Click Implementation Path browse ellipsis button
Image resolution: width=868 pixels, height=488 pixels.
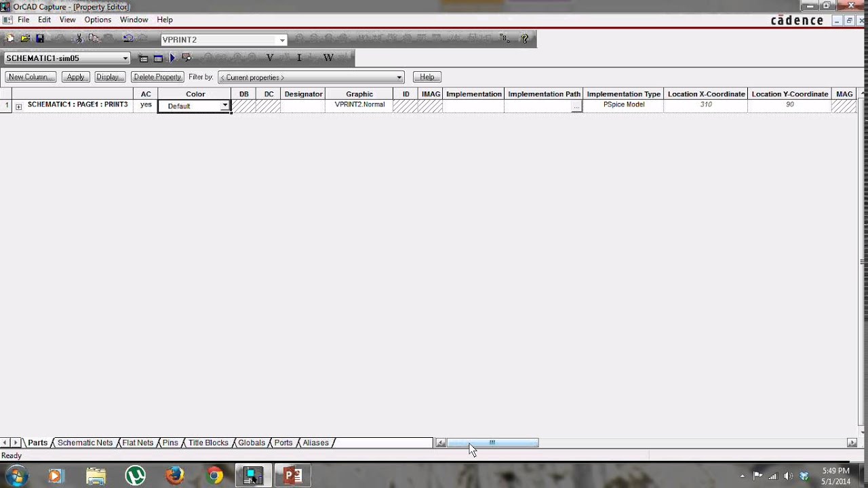pyautogui.click(x=576, y=106)
